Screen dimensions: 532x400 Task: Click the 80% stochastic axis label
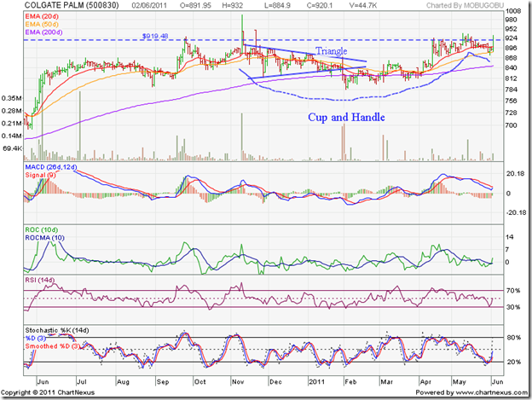tap(514, 338)
